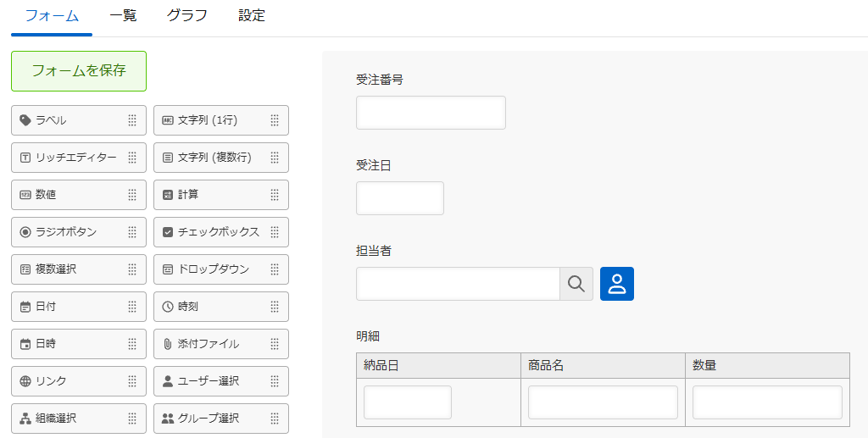Click the 担当者 field label

pyautogui.click(x=374, y=251)
